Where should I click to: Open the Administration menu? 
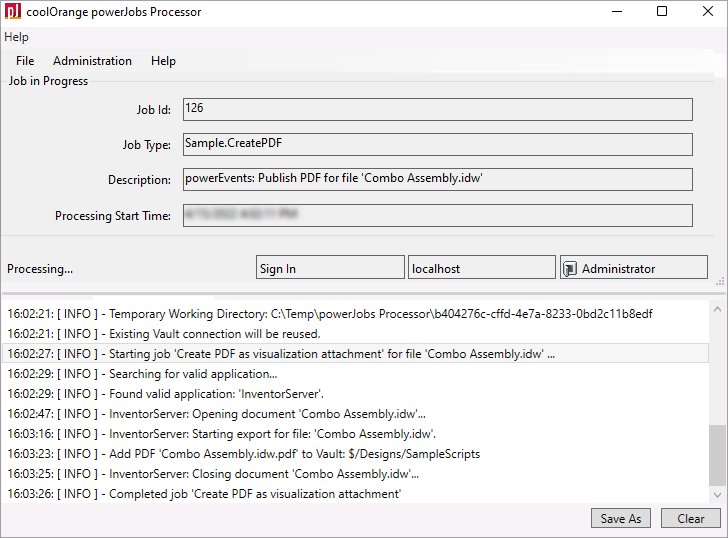[x=92, y=61]
